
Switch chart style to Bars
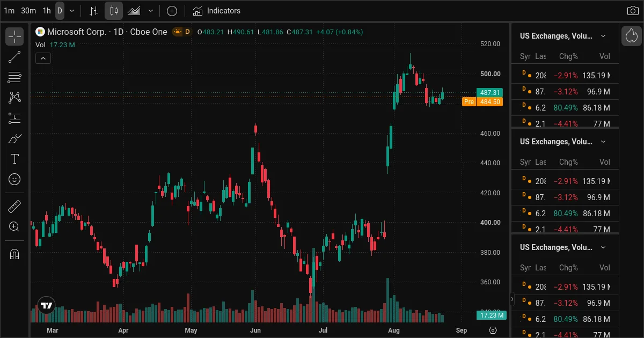pos(93,11)
